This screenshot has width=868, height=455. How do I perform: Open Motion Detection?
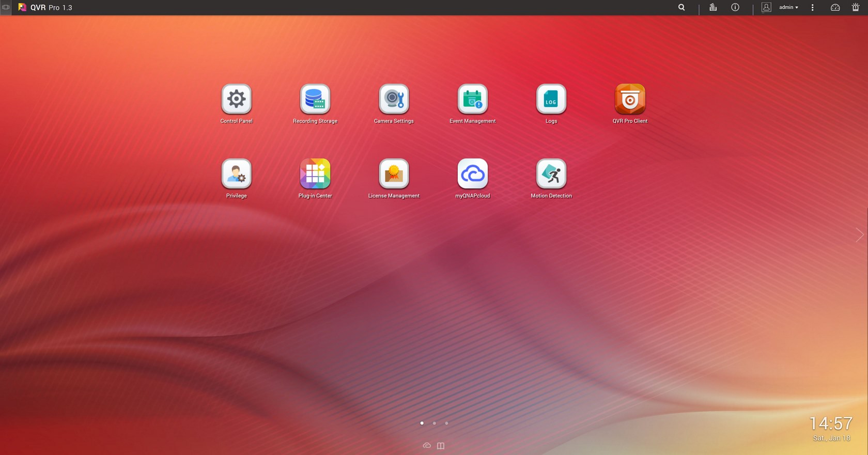coord(551,174)
